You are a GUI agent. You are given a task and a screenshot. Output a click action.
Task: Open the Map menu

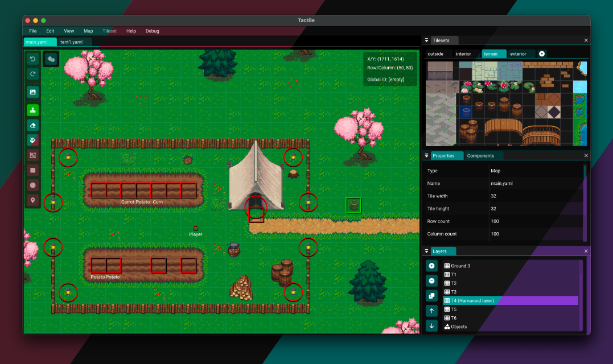tap(88, 31)
